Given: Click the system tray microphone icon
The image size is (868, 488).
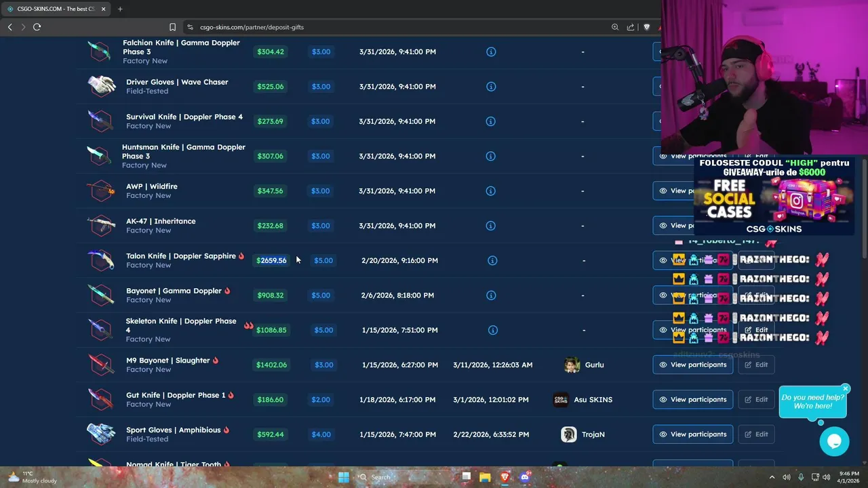Looking at the screenshot, I should [801, 477].
